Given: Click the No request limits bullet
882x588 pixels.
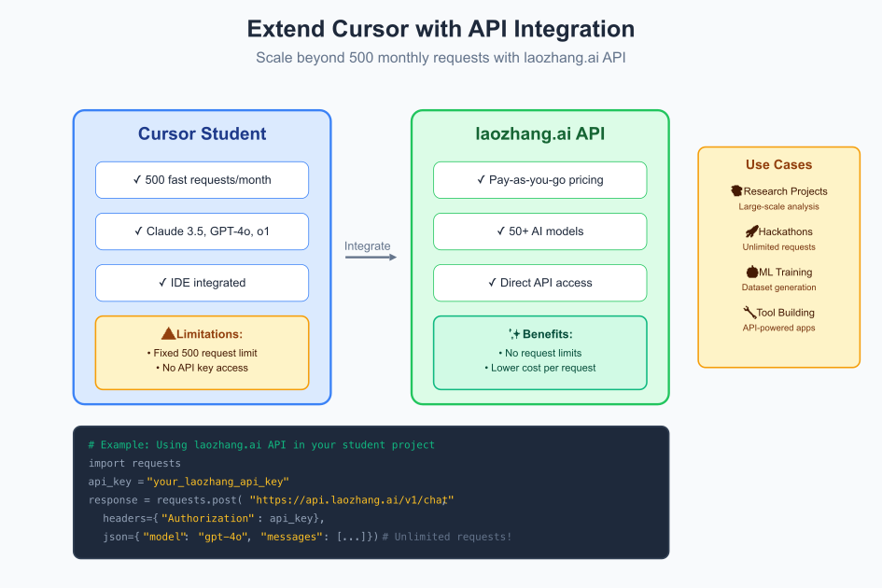Looking at the screenshot, I should (540, 353).
